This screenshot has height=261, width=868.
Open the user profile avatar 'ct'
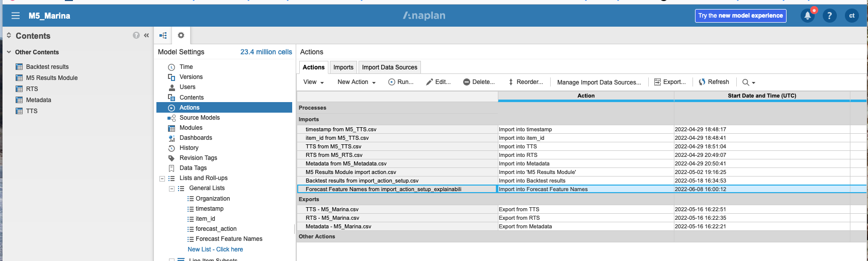tap(852, 16)
